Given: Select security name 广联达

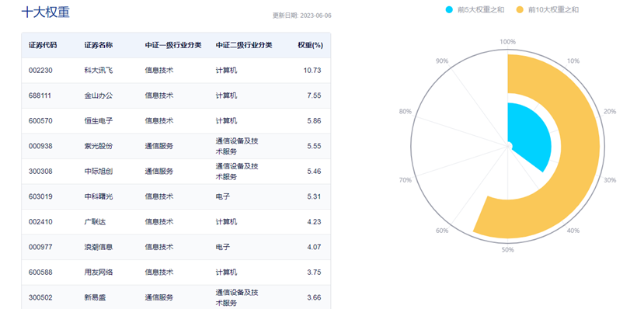Looking at the screenshot, I should click(x=95, y=222).
